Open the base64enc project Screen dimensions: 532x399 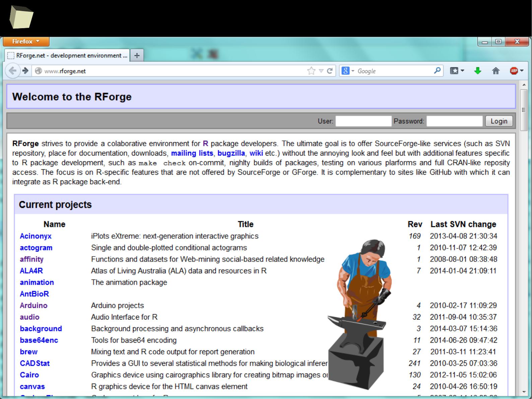tap(39, 340)
